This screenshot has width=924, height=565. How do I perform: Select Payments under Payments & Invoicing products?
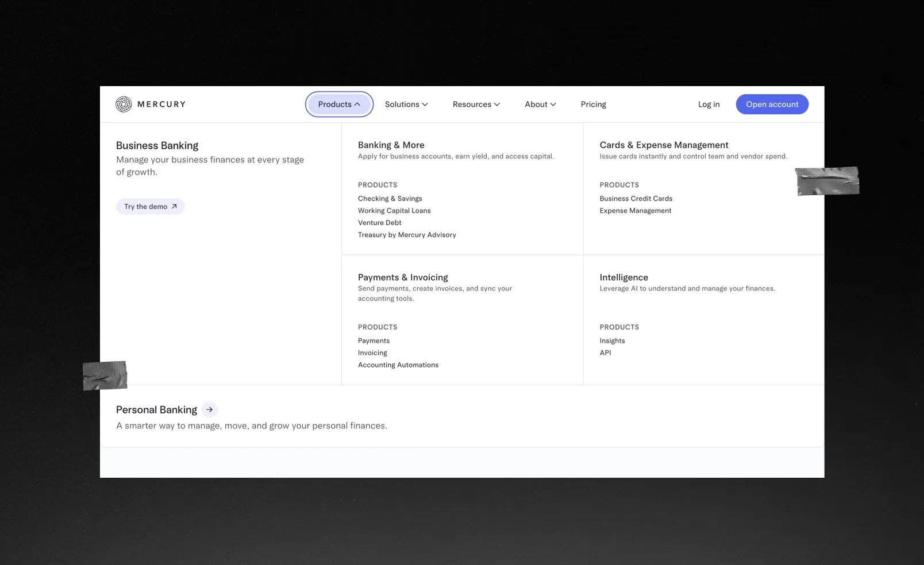tap(374, 341)
